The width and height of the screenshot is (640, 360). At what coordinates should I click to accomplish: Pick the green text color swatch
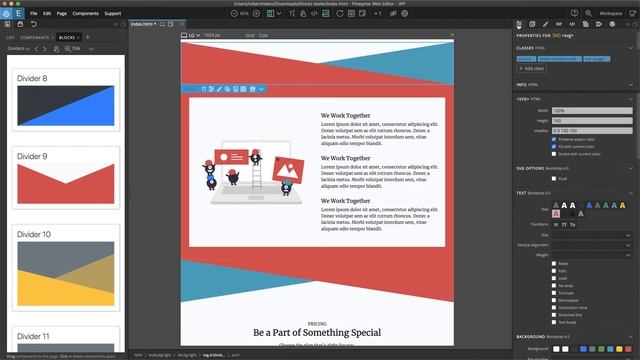coord(606,205)
